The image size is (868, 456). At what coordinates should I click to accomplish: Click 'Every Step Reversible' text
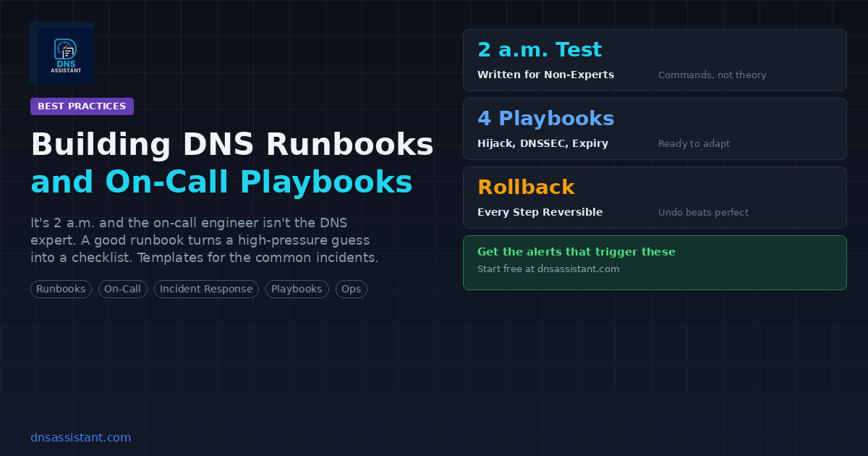pos(540,212)
